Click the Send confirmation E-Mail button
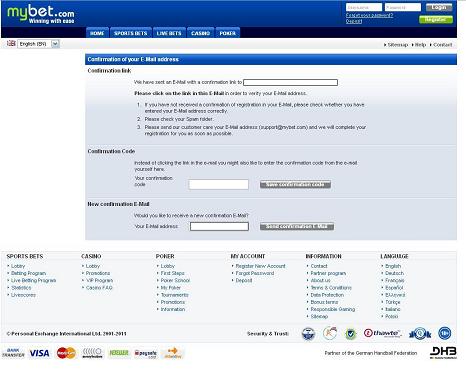Image resolution: width=466 pixels, height=371 pixels. tap(297, 227)
